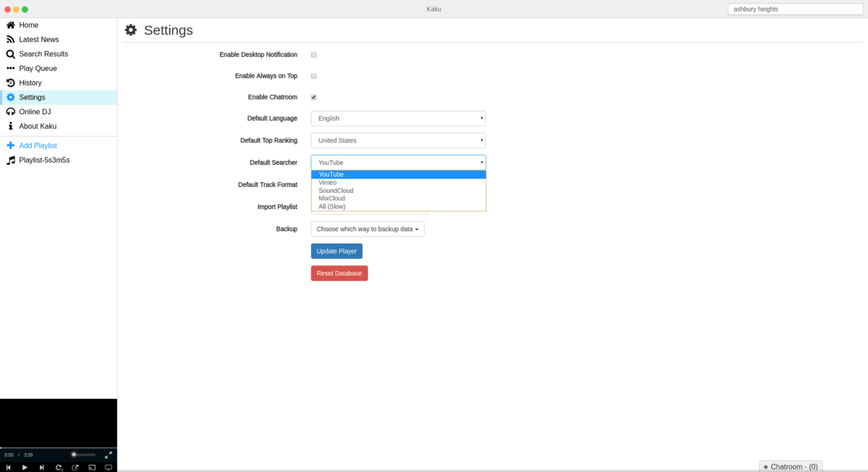
Task: Enable the Desktop Notification checkbox
Action: (314, 55)
